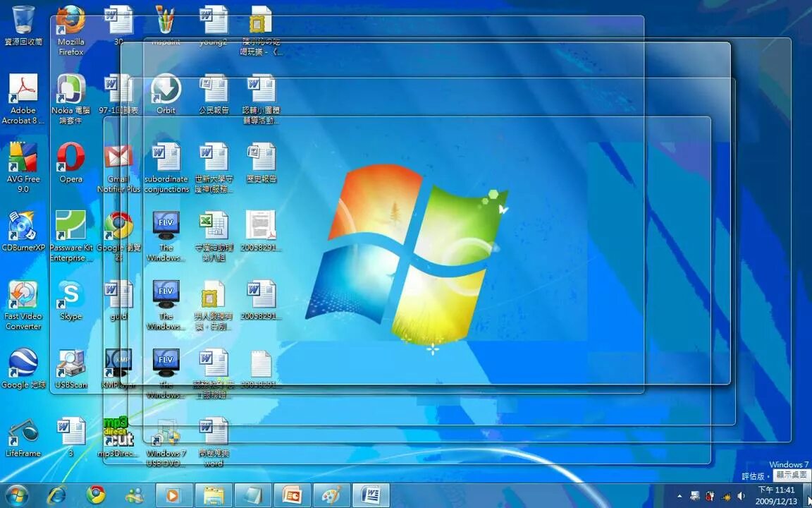This screenshot has width=812, height=508.
Task: Select the subordinate conjunctions document
Action: click(166, 168)
